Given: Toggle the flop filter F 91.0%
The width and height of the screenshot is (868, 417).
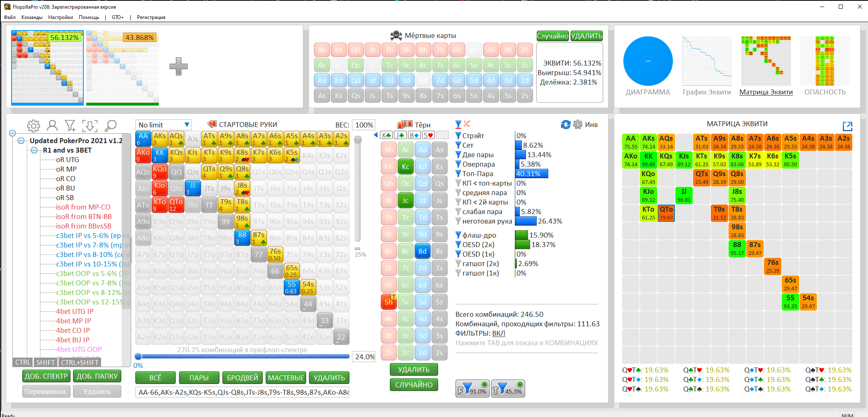Looking at the screenshot, I should [x=472, y=389].
